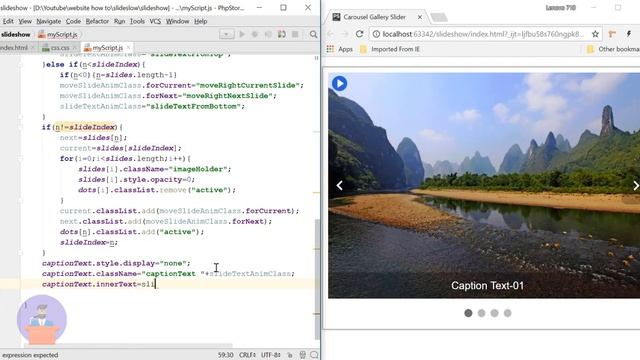The width and height of the screenshot is (640, 360).
Task: Click the Stop square icon in PhpStorm toolbar
Action: [x=295, y=34]
